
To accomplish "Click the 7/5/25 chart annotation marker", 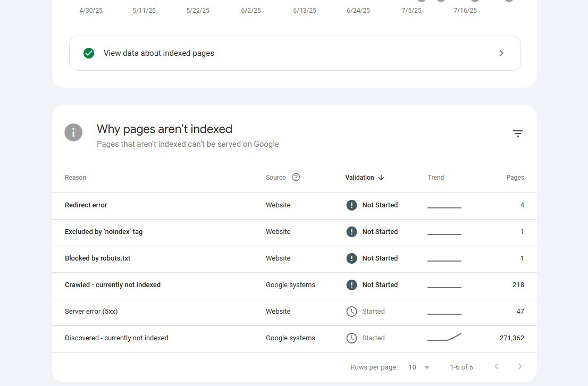I will coord(421,1).
